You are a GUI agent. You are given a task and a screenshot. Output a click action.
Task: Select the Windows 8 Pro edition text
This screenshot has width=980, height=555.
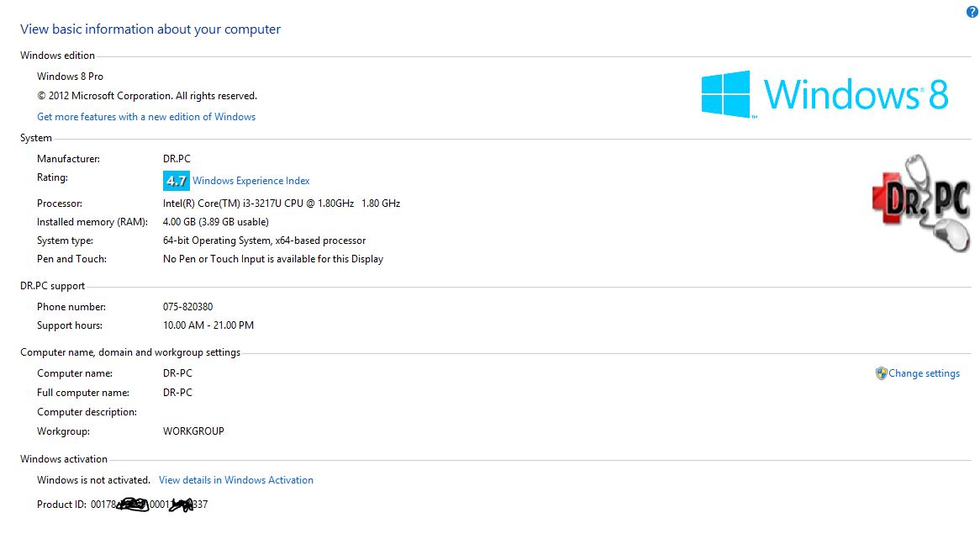pos(70,77)
